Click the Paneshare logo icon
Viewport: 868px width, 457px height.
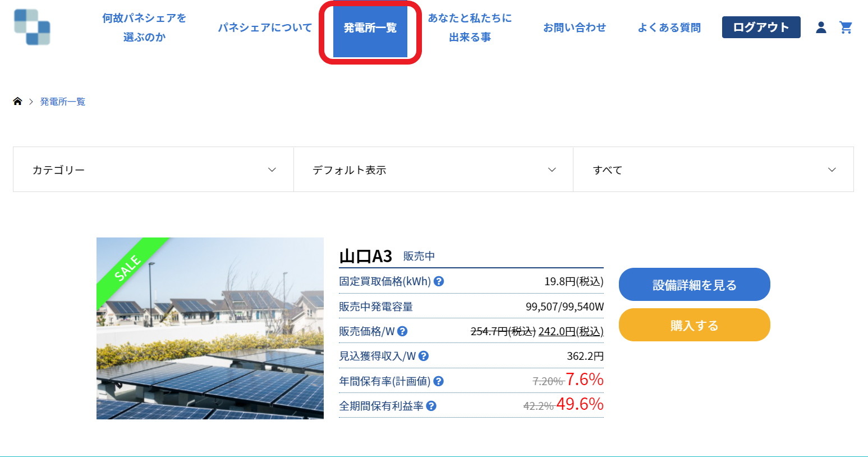pyautogui.click(x=32, y=27)
